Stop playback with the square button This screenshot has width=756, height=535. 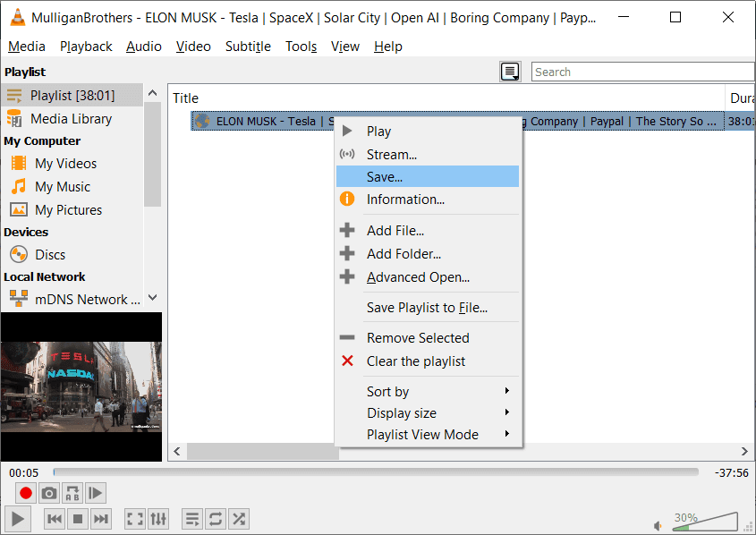click(x=78, y=519)
